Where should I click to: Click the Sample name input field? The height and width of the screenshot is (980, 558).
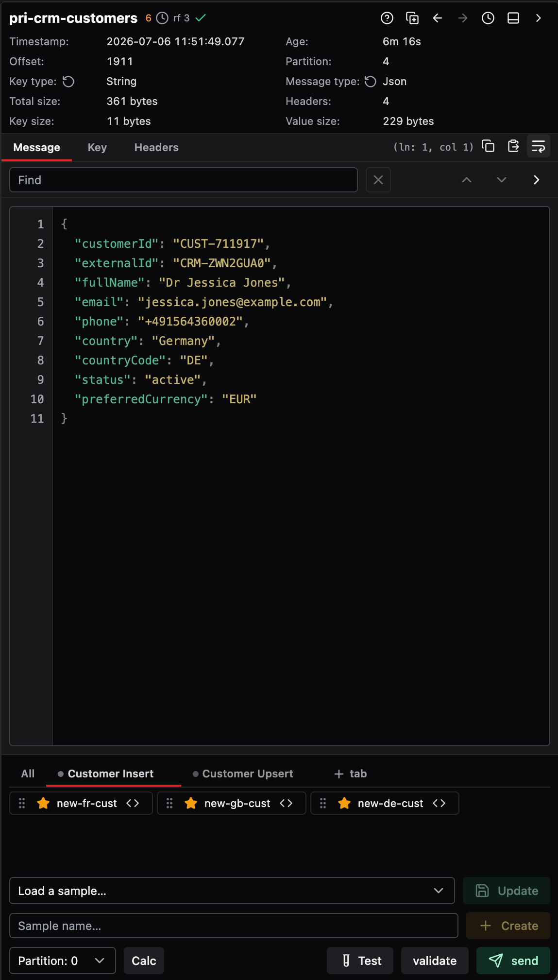pos(234,926)
